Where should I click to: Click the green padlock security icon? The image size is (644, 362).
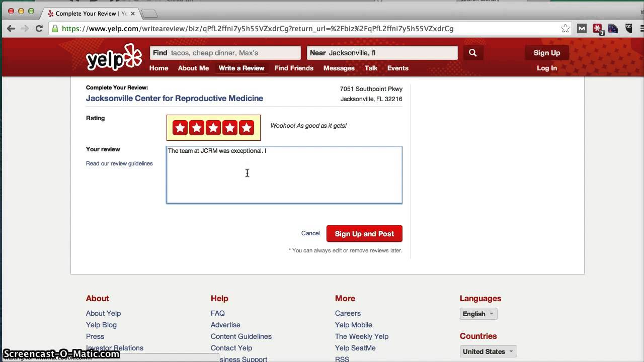coord(55,29)
